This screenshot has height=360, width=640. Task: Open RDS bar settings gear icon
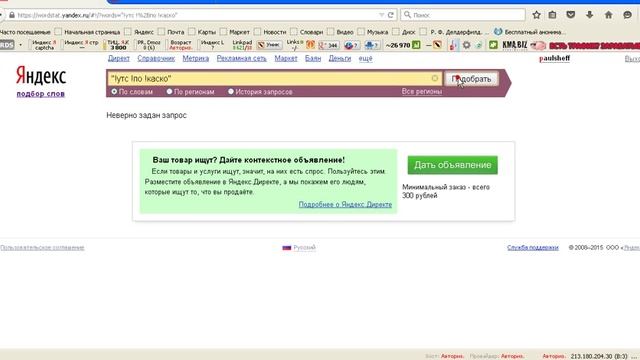467,45
